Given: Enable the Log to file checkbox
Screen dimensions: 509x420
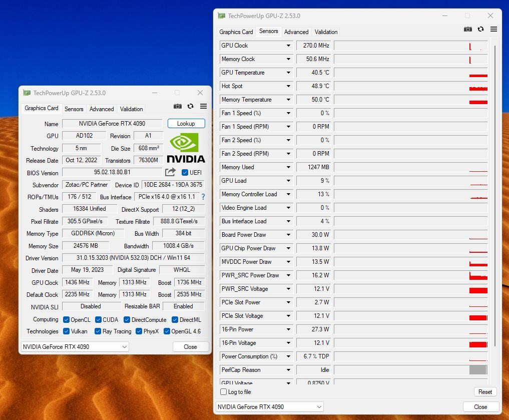Looking at the screenshot, I should pos(223,392).
